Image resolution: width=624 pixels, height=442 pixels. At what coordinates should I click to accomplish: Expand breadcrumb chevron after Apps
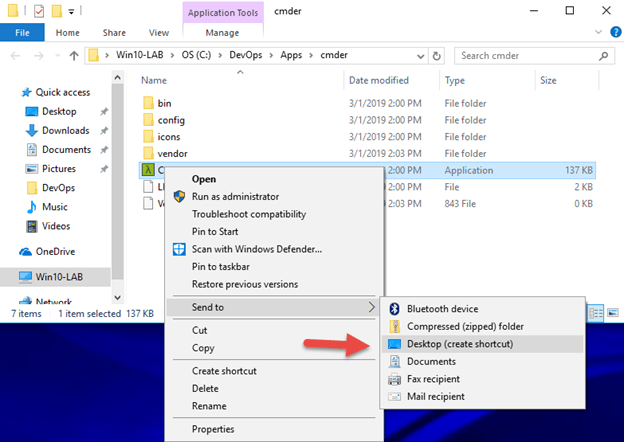point(311,55)
